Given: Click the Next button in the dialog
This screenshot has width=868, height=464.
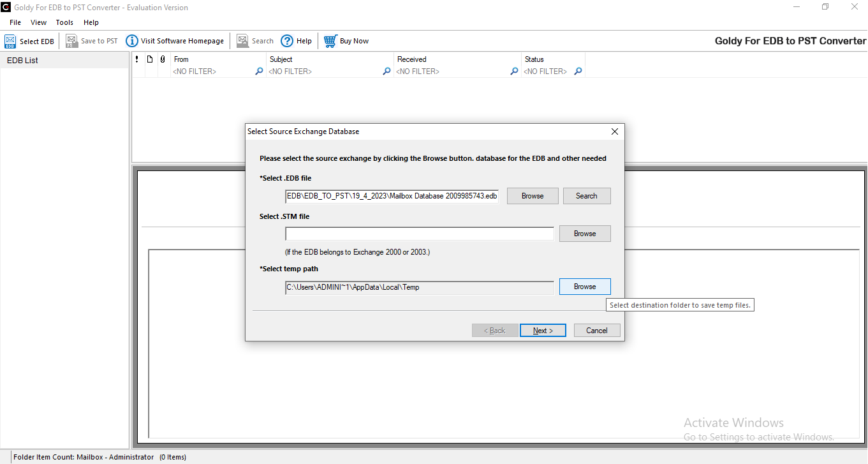Looking at the screenshot, I should (543, 331).
